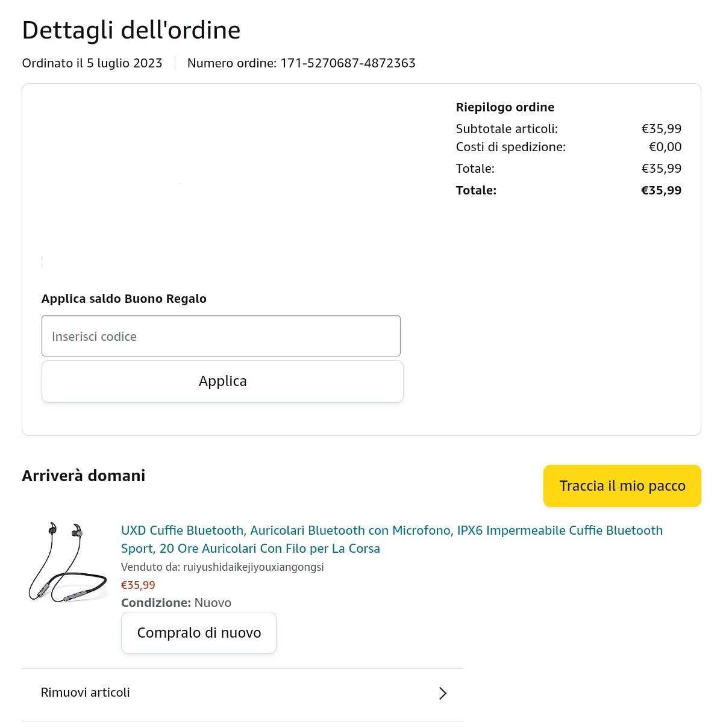Click the Applica saldo Buono Regalo label
This screenshot has height=728, width=723.
click(x=124, y=299)
